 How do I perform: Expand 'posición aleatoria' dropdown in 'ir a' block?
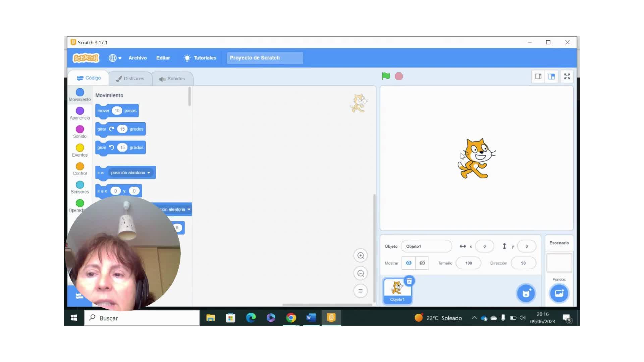[x=149, y=173]
